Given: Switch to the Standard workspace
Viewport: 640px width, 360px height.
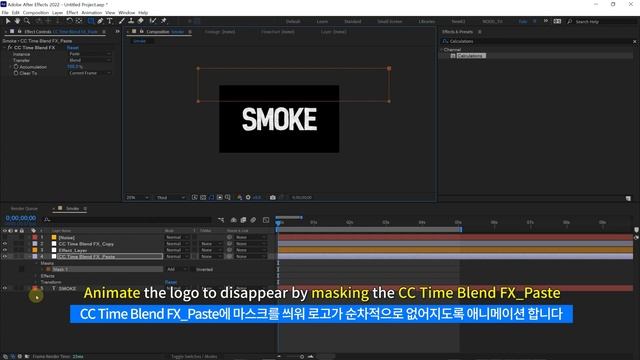Looking at the screenshot, I should click(353, 21).
